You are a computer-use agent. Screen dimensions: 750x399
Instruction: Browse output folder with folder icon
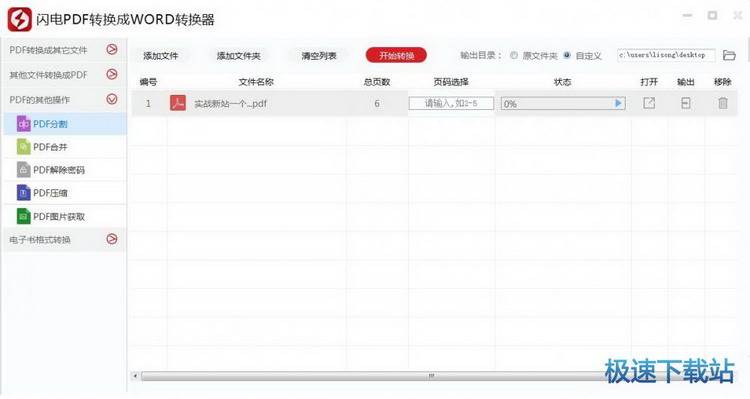pyautogui.click(x=729, y=55)
